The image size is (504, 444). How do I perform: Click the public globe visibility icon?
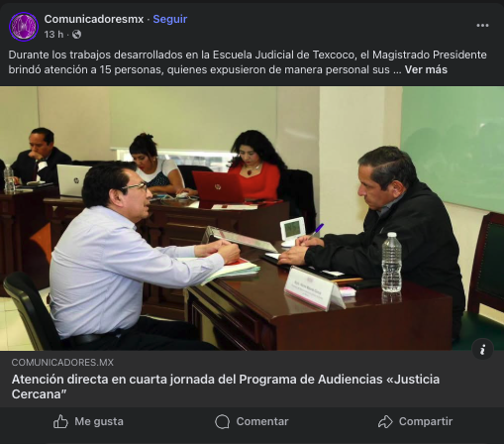[76, 35]
